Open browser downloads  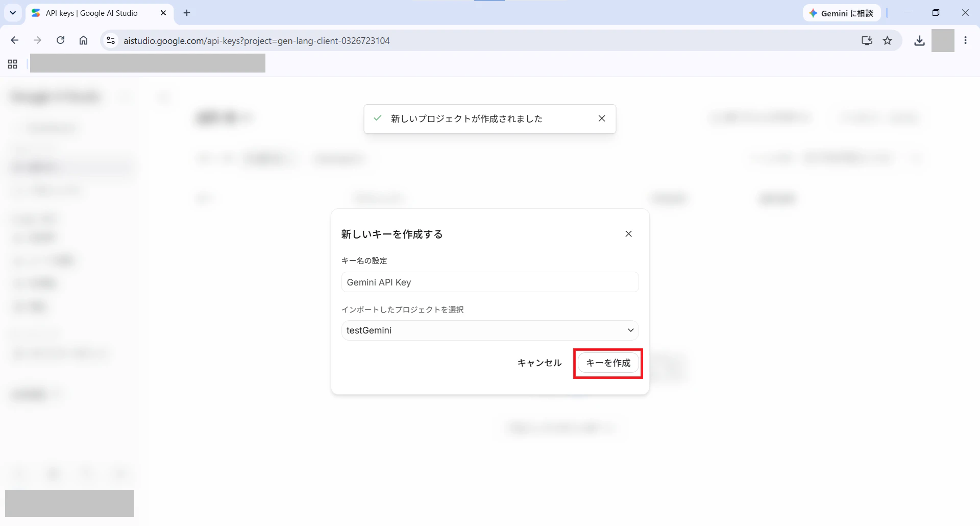click(919, 40)
